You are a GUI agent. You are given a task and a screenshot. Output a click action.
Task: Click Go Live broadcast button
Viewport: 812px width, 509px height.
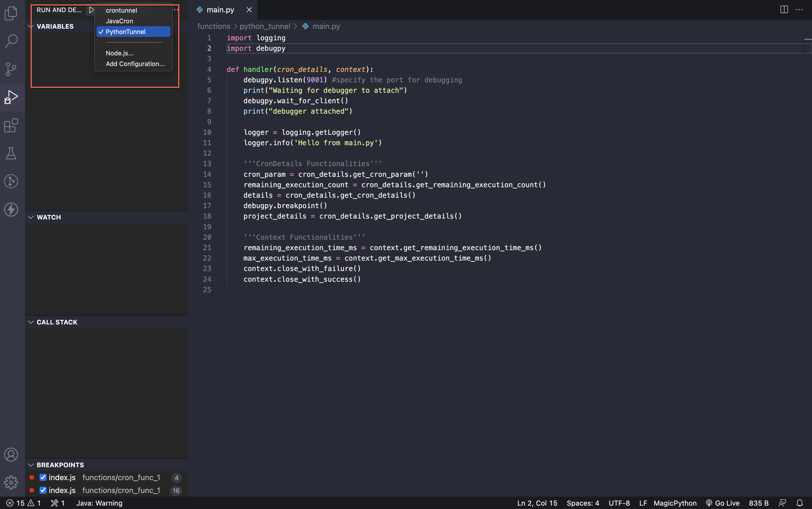pyautogui.click(x=722, y=503)
